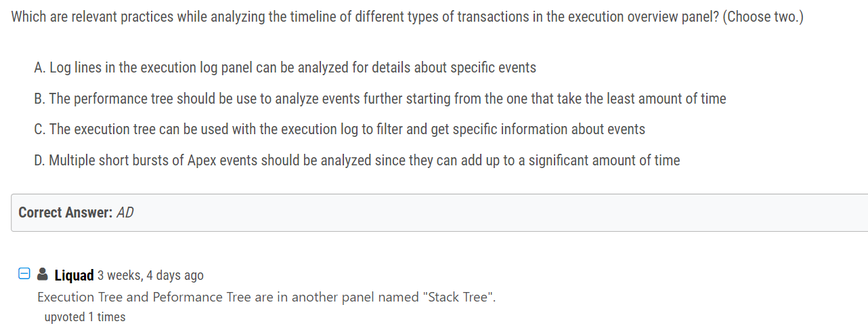The image size is (868, 330).
Task: Click the comment sentence about Execution Tree
Action: tap(267, 297)
